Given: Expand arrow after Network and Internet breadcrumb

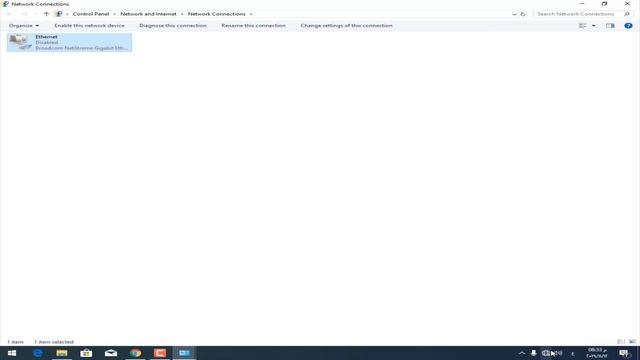Looking at the screenshot, I should tap(182, 14).
